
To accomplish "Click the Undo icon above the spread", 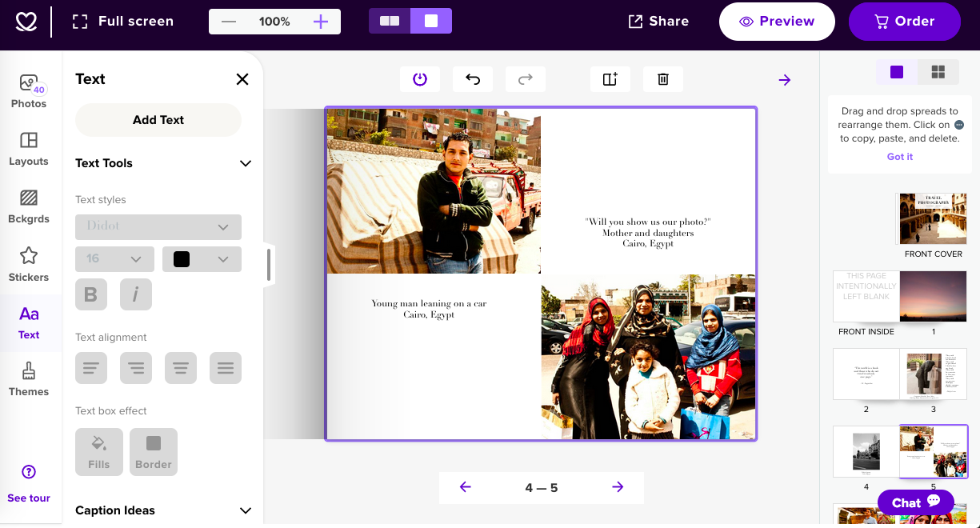I will tap(472, 78).
